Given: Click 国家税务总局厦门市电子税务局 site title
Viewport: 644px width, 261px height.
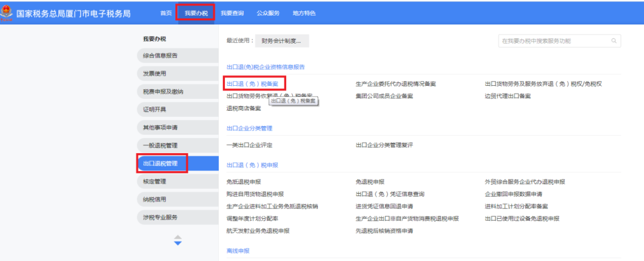Looking at the screenshot, I should [x=73, y=13].
